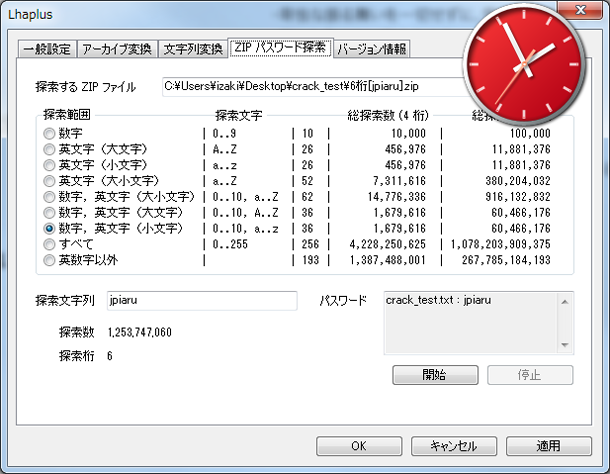Click the 10,000 count cell
This screenshot has height=474, width=610.
tap(408, 133)
